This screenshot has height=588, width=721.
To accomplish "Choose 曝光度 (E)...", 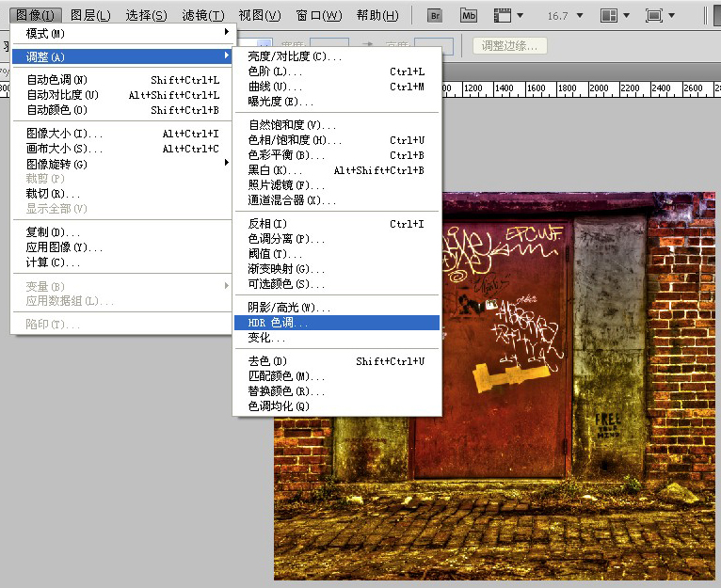I will [x=337, y=102].
